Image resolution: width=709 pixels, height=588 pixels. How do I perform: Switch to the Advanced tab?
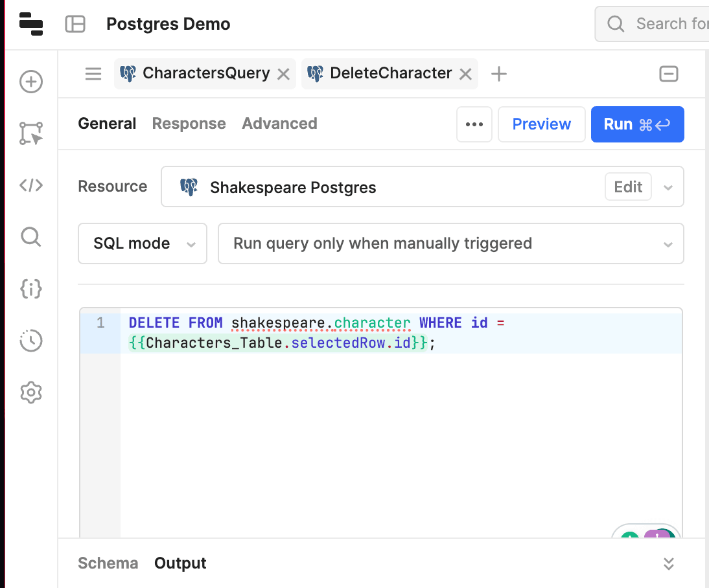[279, 124]
